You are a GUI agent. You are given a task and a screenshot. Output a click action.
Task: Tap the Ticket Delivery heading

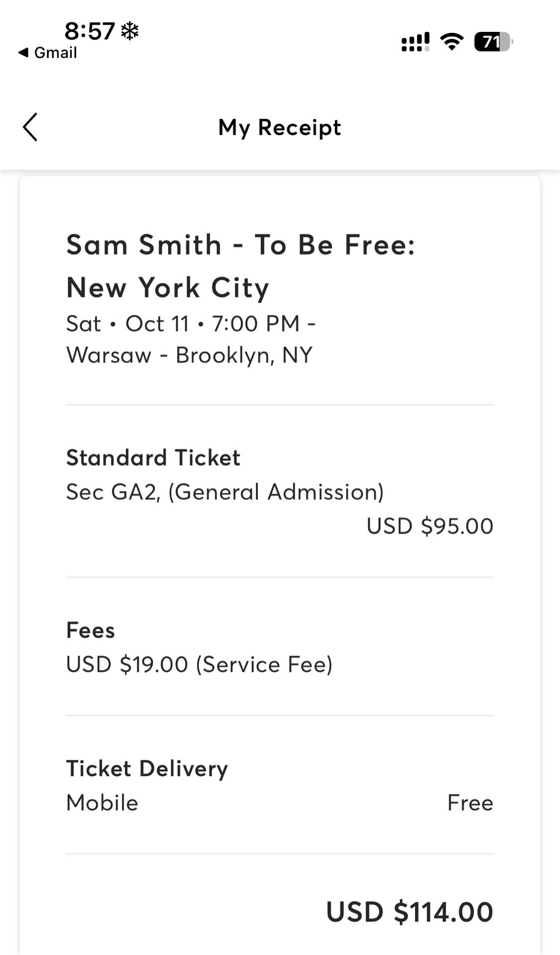[147, 768]
